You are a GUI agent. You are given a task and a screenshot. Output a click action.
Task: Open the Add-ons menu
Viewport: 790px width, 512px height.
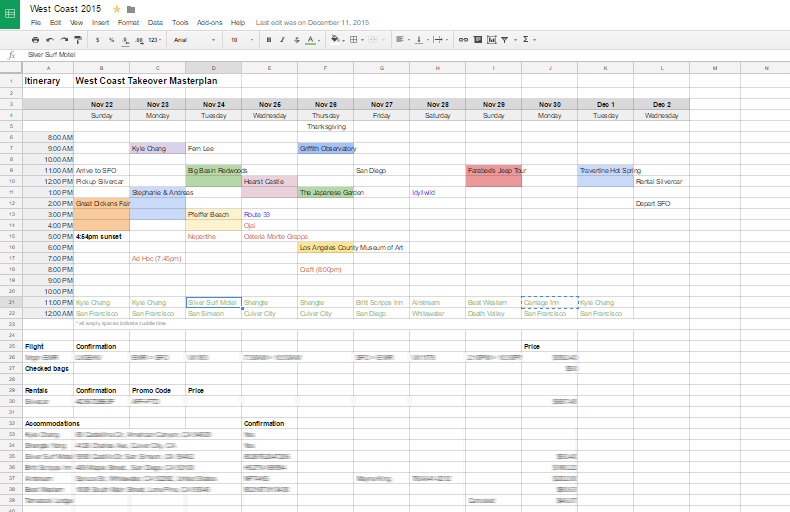pyautogui.click(x=209, y=23)
